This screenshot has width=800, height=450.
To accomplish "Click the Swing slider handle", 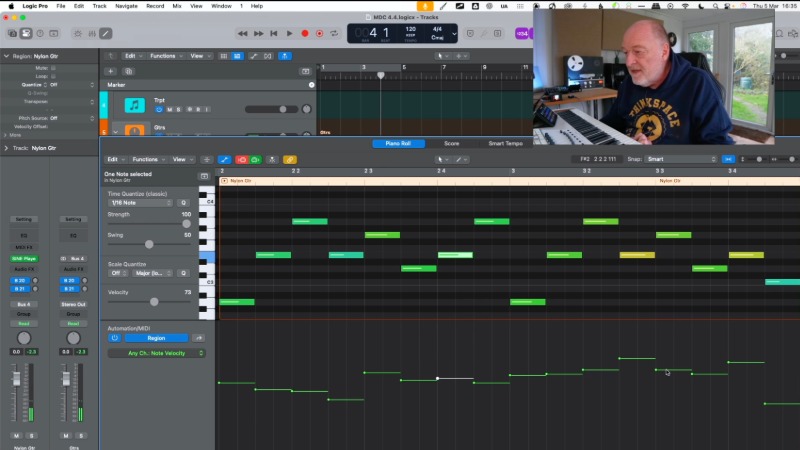I will pos(149,244).
